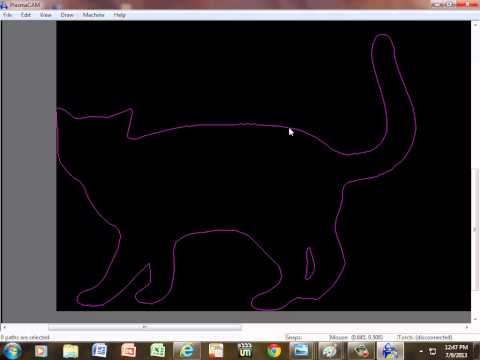The image size is (480, 360).
Task: Click the Mouse coordinates status field
Action: (356, 337)
